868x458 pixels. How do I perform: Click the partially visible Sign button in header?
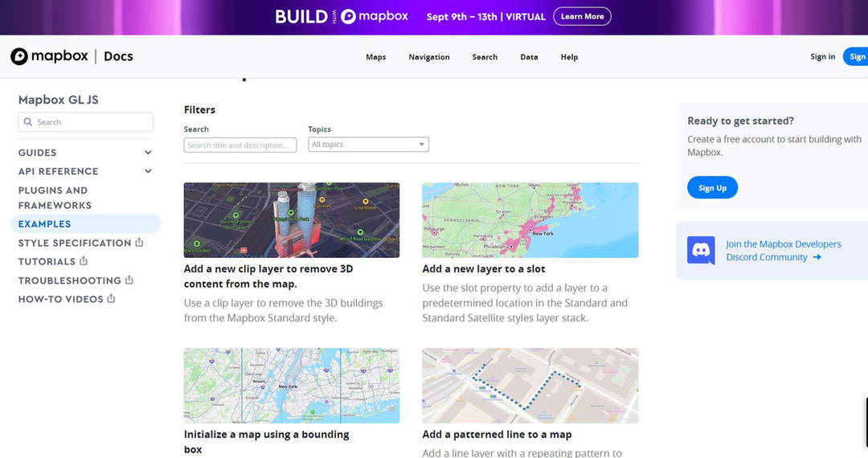[856, 56]
